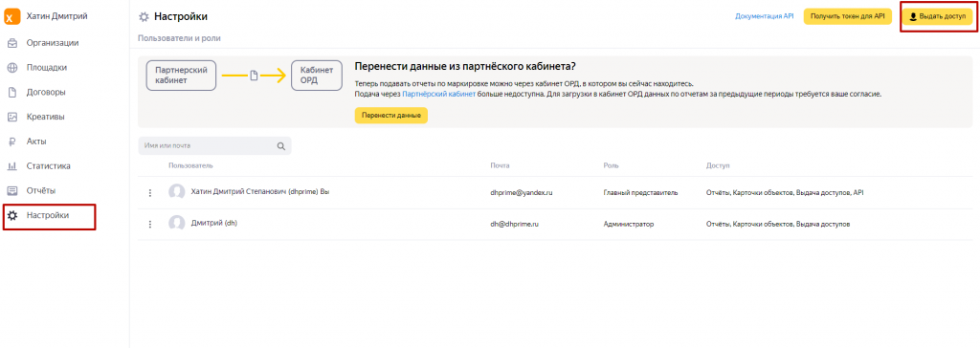Image resolution: width=980 pixels, height=348 pixels.
Task: Click the document icon for Договоры
Action: pyautogui.click(x=11, y=93)
